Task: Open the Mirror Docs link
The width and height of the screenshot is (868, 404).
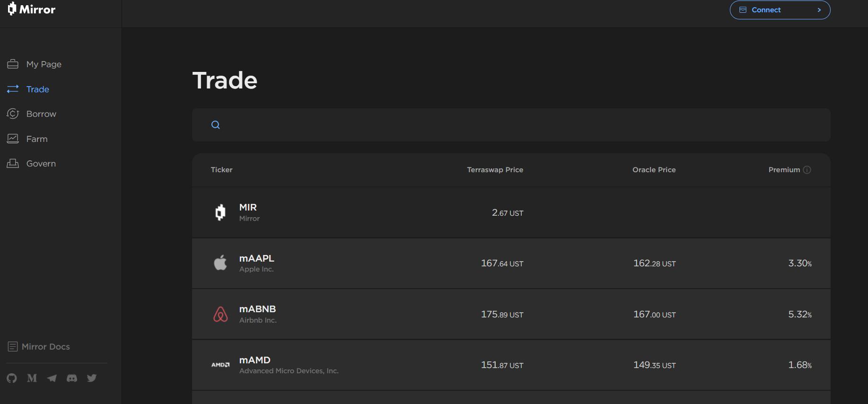Action: pyautogui.click(x=45, y=347)
